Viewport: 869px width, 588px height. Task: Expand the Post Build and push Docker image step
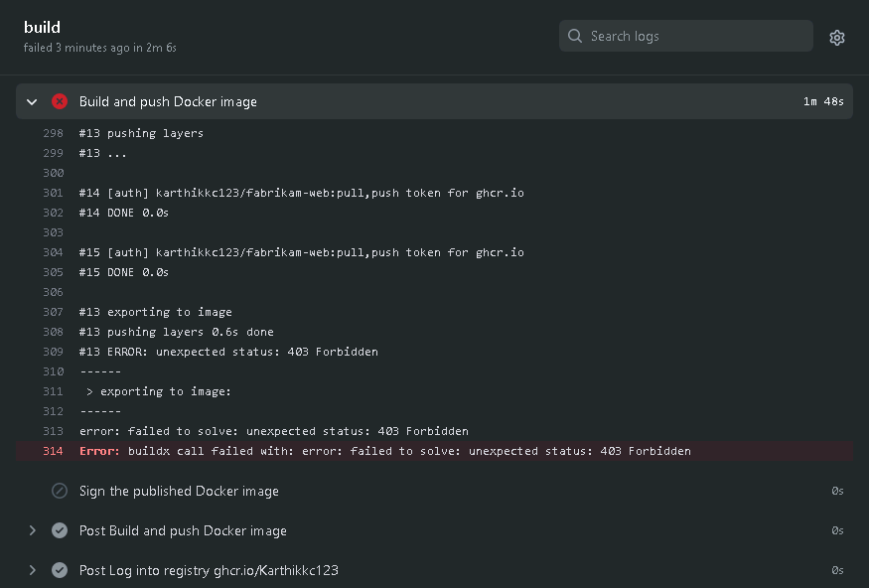[x=32, y=530]
